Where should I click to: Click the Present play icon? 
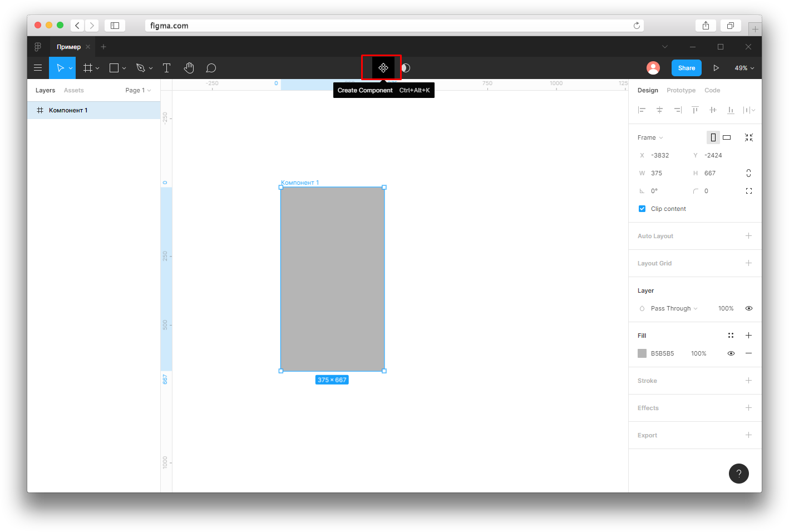pos(716,68)
